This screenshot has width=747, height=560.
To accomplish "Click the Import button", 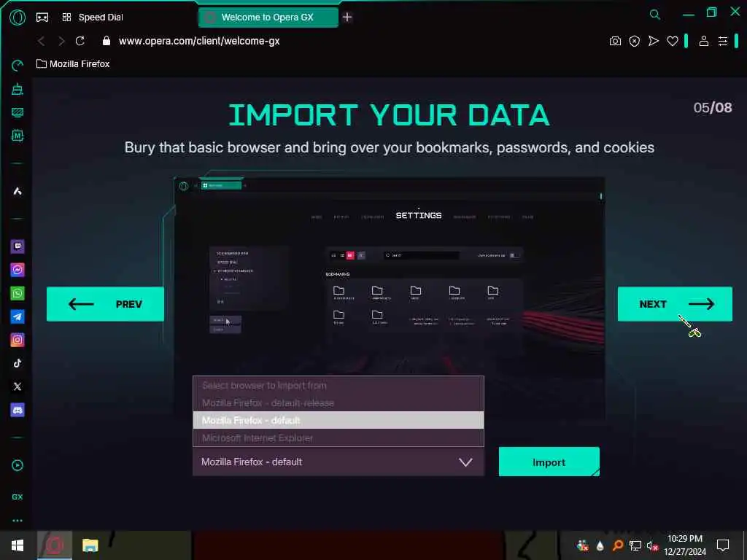I will pos(549,462).
